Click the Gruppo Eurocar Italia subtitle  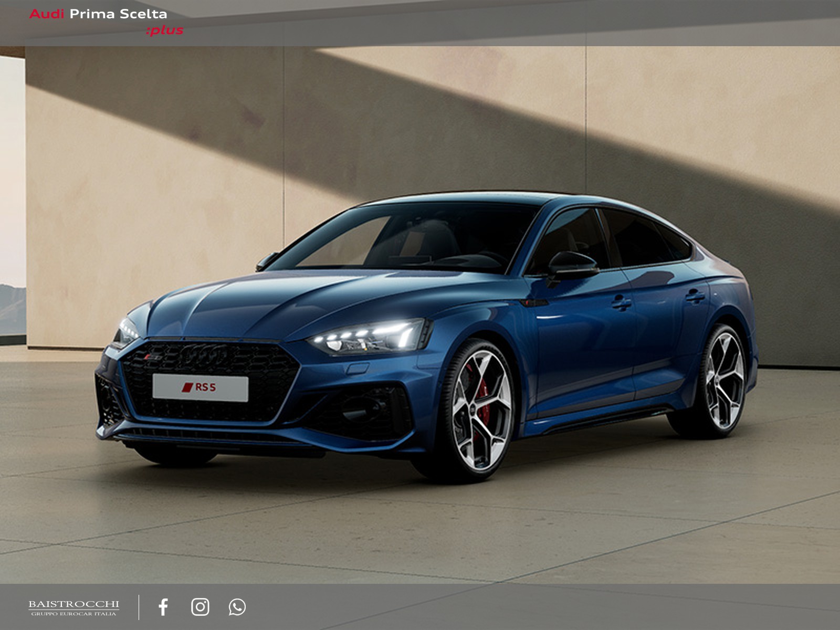click(73, 614)
